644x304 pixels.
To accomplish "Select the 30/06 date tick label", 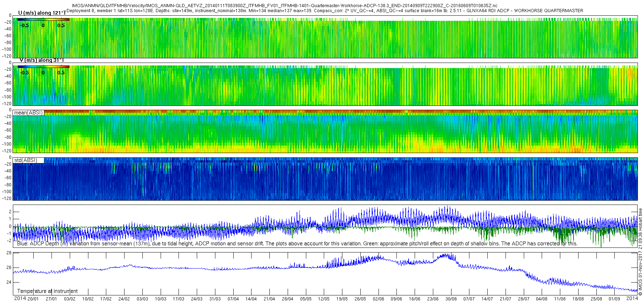I will 451,299.
